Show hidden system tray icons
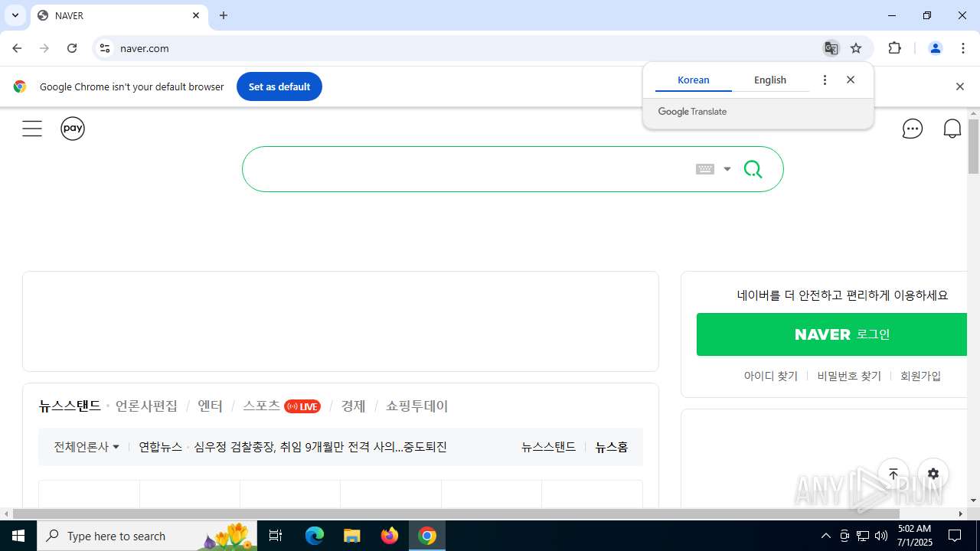Viewport: 980px width, 551px height. tap(825, 536)
